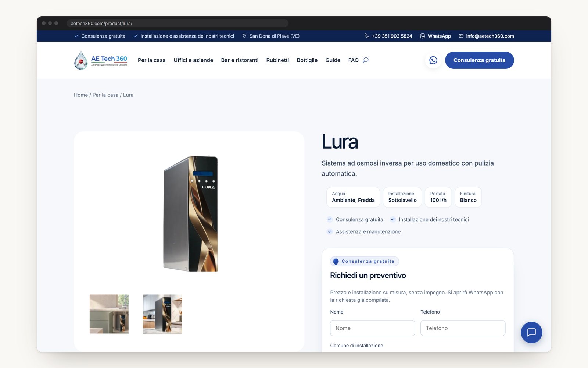Click the Portata 100 l/h spec chip

[438, 197]
